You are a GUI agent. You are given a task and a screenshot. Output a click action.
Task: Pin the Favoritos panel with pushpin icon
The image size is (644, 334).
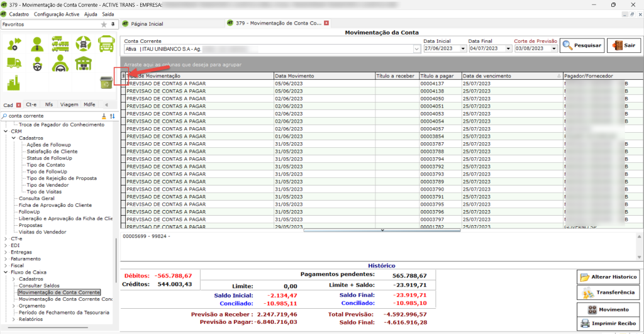coord(113,25)
